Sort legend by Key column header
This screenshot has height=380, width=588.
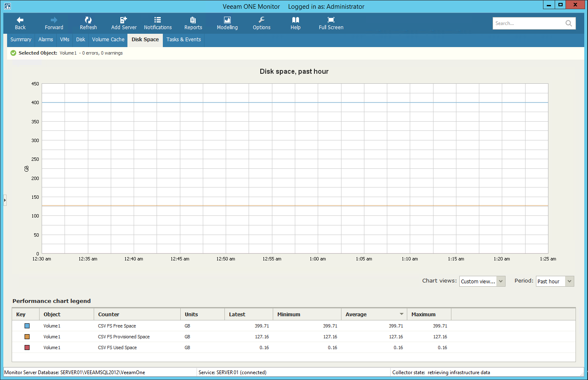click(x=25, y=314)
